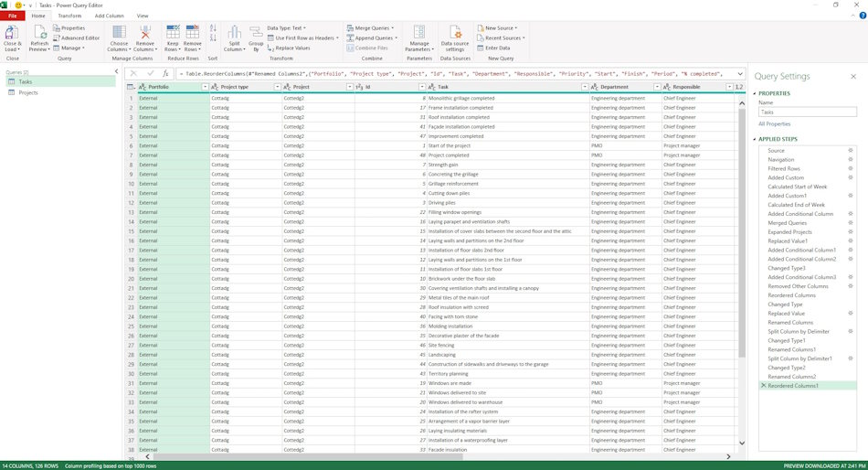Collapse the Applied Steps section
Viewport: 868px width, 470px height.
tap(755, 139)
